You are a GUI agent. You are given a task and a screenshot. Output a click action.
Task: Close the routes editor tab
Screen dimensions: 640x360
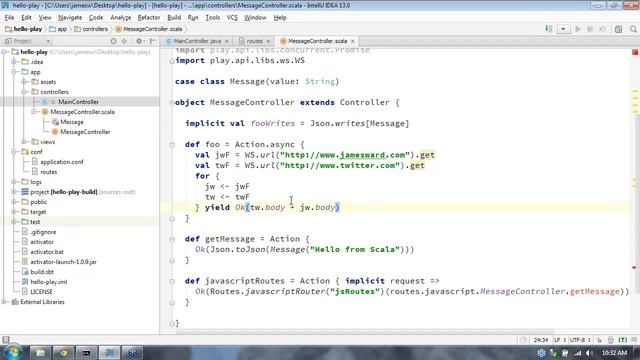268,41
